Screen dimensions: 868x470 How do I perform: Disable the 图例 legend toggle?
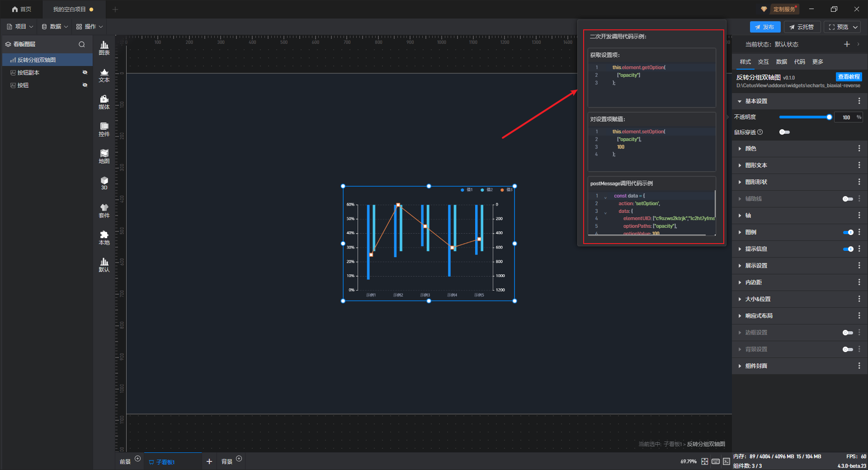click(x=848, y=232)
